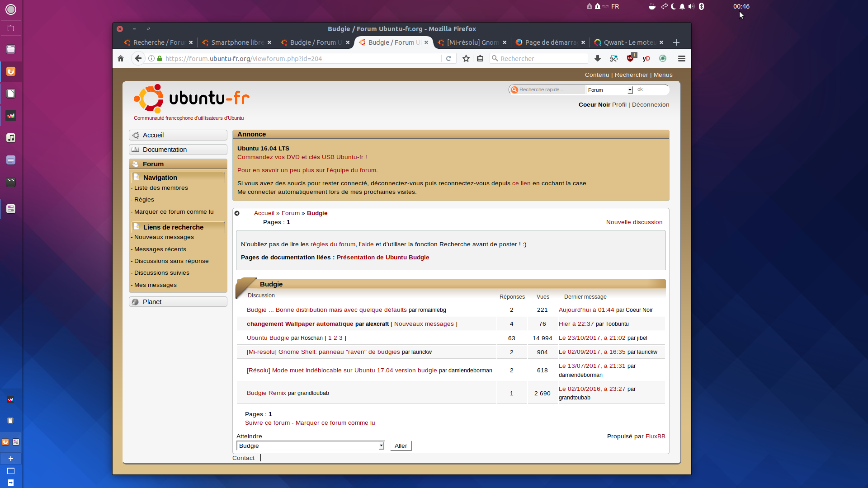Screen dimensions: 868x488
Task: Open the text editor from the dock
Action: tap(11, 160)
